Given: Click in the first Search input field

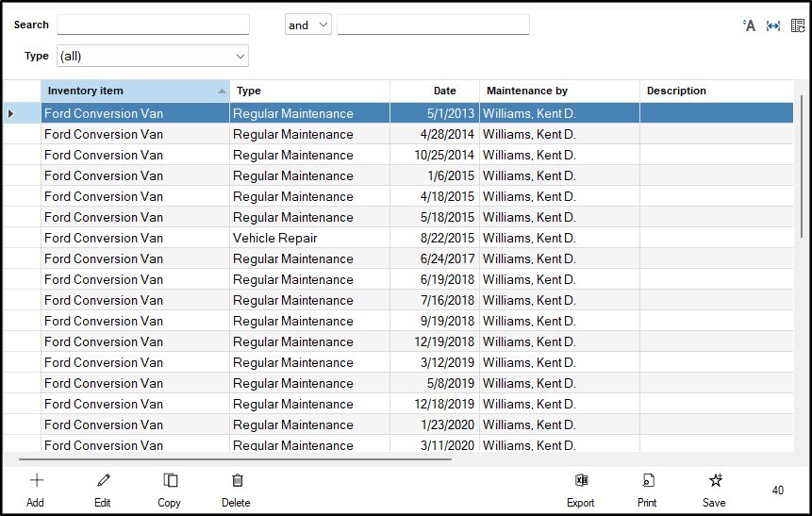Looking at the screenshot, I should pyautogui.click(x=153, y=25).
